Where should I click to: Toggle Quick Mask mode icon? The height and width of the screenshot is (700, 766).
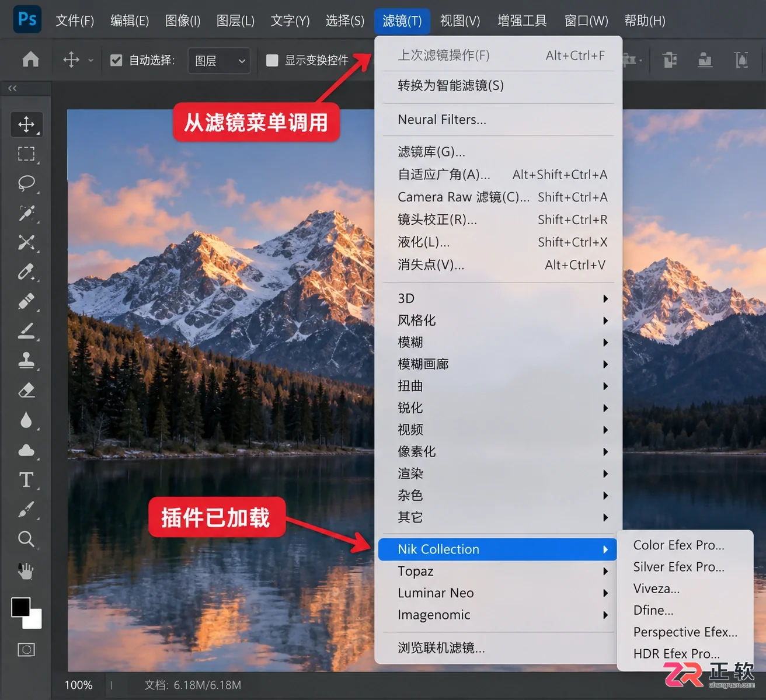(26, 650)
